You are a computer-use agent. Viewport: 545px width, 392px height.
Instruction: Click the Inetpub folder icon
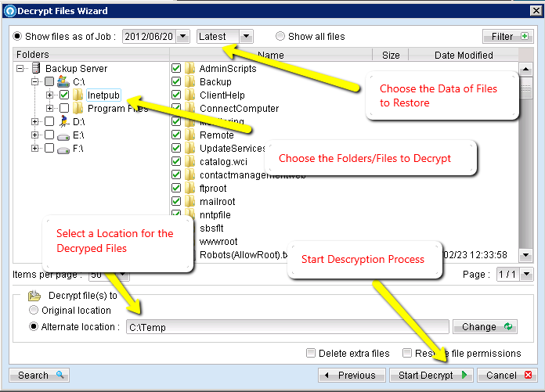[x=78, y=95]
